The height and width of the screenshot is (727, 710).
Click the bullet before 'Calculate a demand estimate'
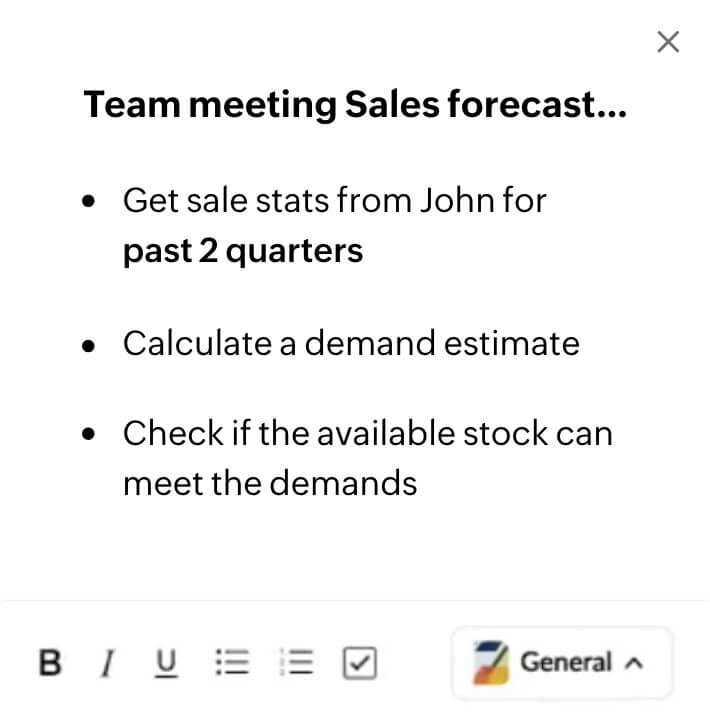tap(90, 345)
